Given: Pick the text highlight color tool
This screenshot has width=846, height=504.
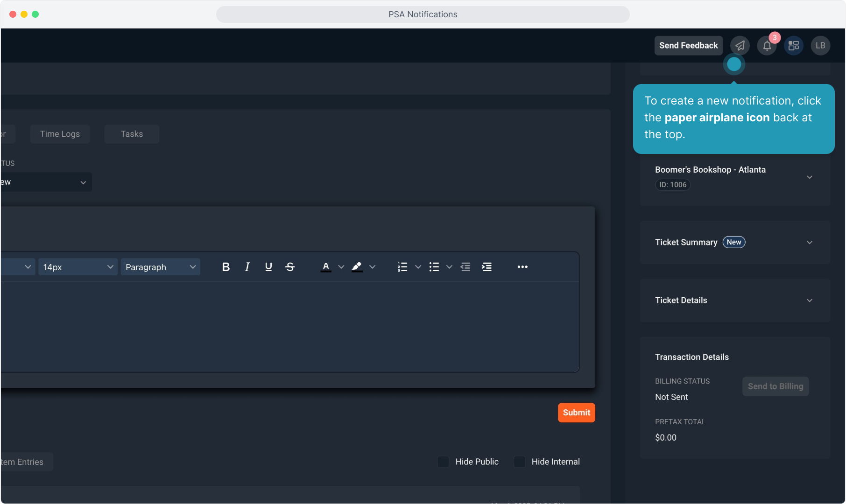Looking at the screenshot, I should (x=357, y=267).
